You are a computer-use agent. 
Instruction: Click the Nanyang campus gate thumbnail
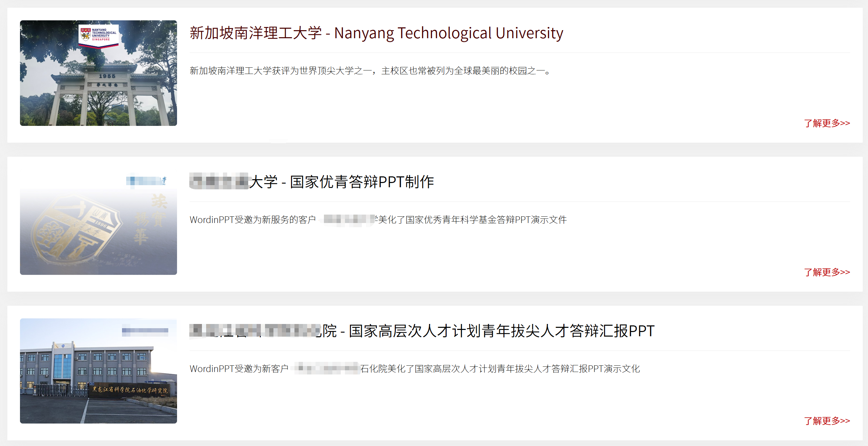[x=99, y=73]
